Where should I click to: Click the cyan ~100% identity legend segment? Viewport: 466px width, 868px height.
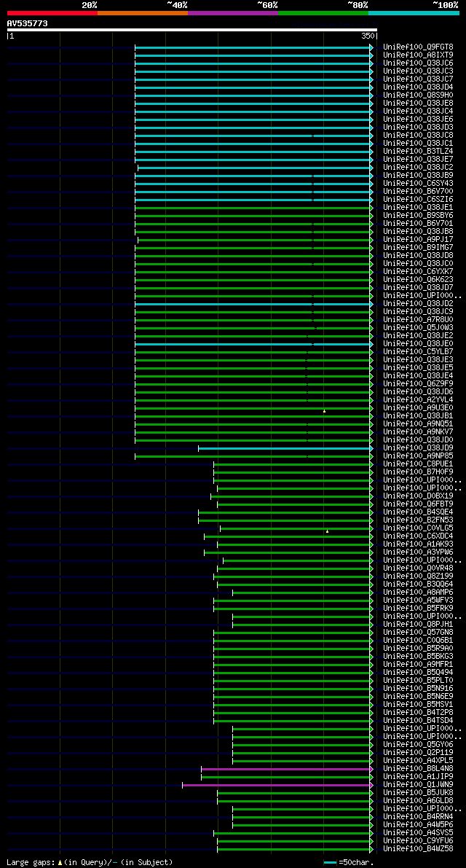coord(414,12)
